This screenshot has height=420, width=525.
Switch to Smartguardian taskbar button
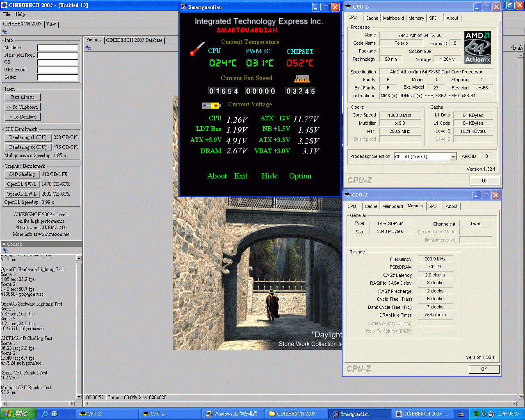point(360,414)
